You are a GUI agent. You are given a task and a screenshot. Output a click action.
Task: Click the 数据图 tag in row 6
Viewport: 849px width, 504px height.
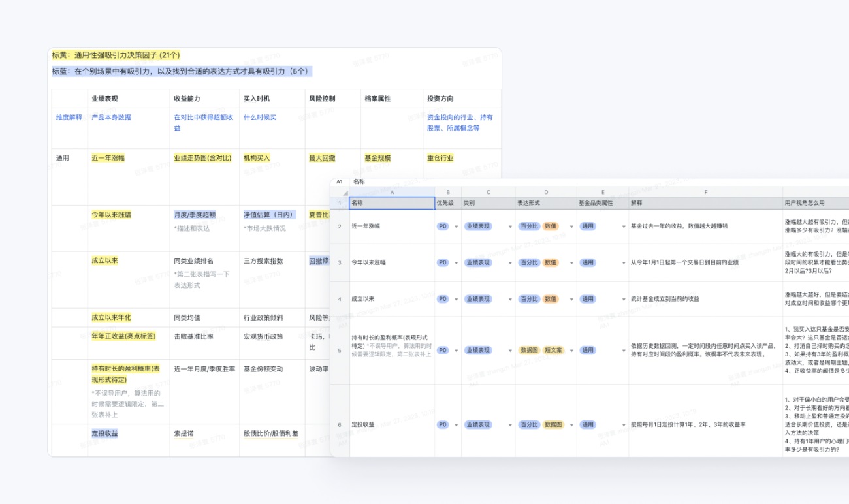553,424
